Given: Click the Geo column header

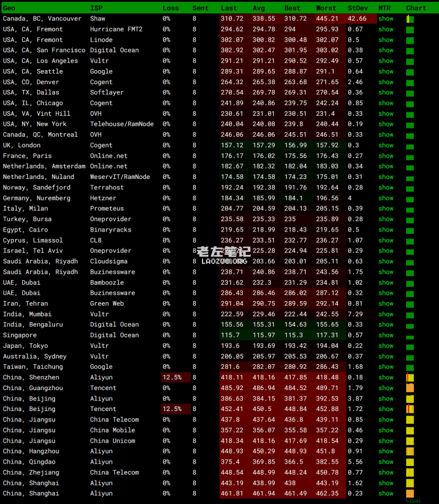Looking at the screenshot, I should pos(9,8).
